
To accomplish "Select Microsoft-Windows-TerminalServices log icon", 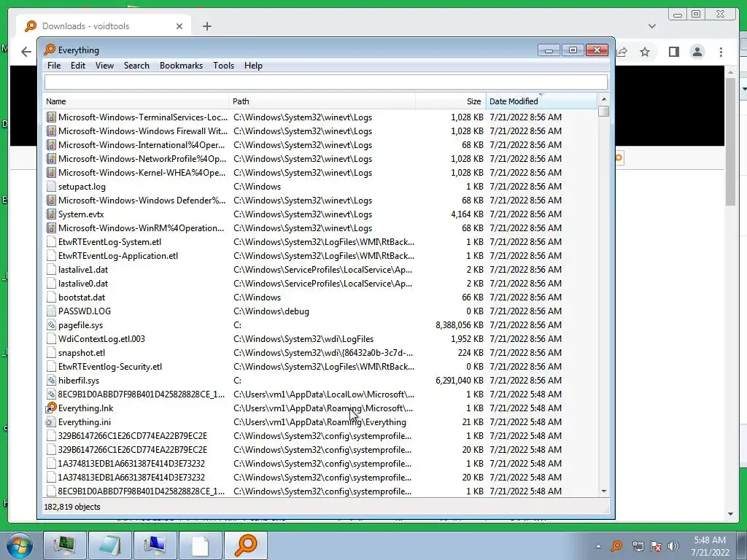I will pos(51,117).
